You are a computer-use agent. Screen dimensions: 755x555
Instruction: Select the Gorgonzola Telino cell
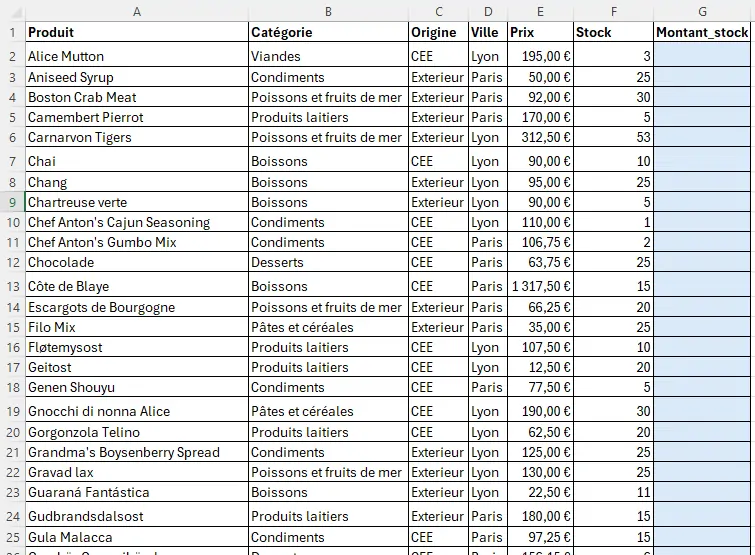pos(137,432)
